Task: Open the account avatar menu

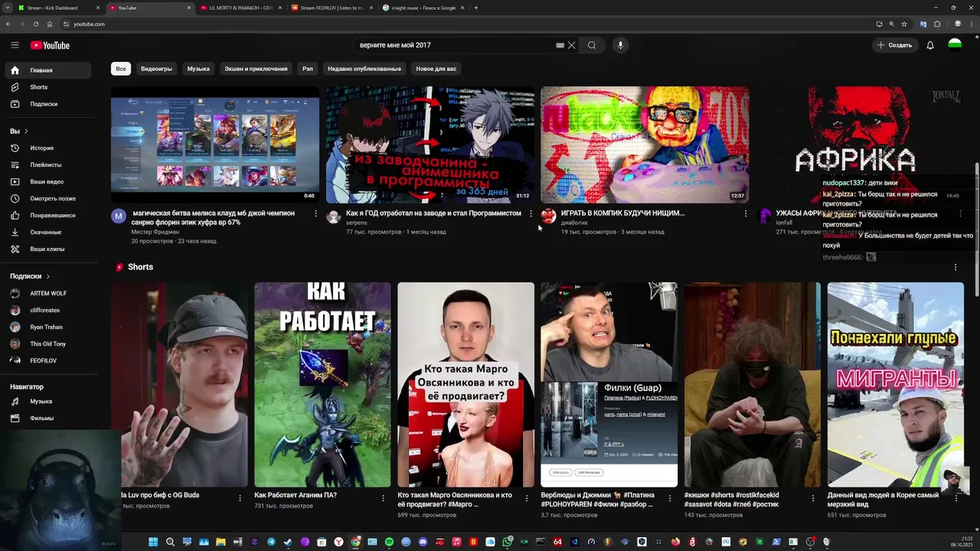Action: 955,45
